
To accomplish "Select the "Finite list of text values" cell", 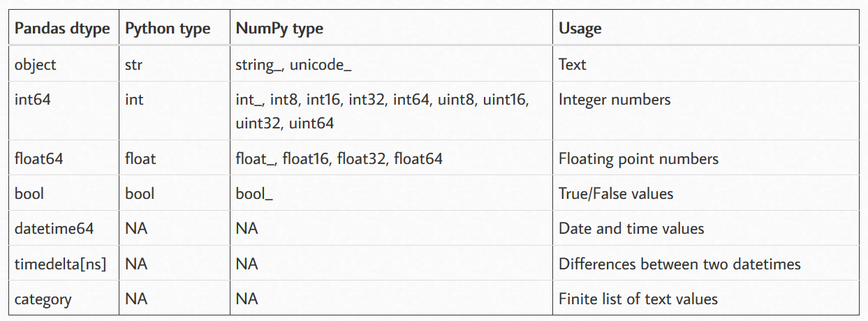I will (638, 299).
